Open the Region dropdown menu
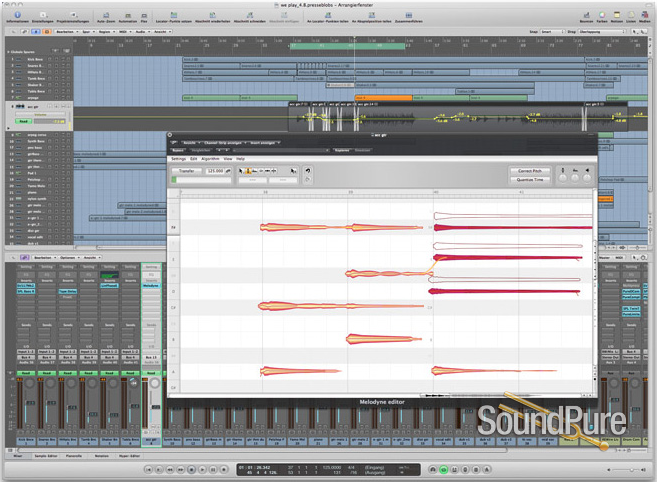This screenshot has height=482, width=657. (106, 31)
